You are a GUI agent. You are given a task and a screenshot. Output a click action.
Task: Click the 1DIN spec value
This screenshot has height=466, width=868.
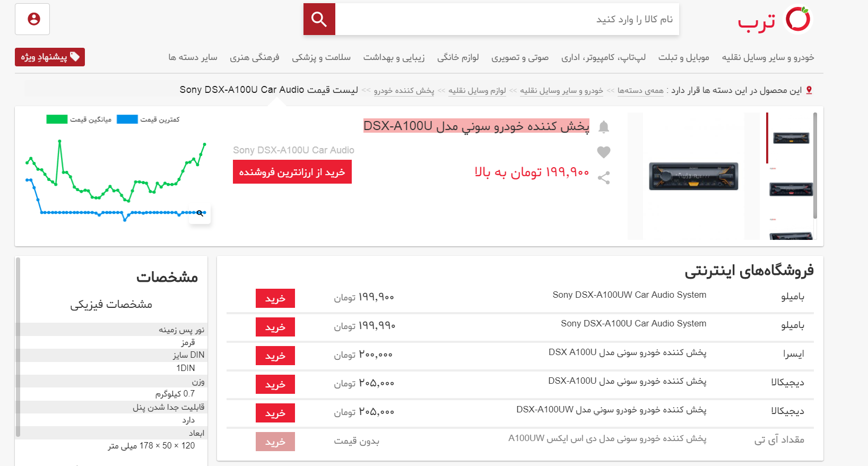coord(186,368)
